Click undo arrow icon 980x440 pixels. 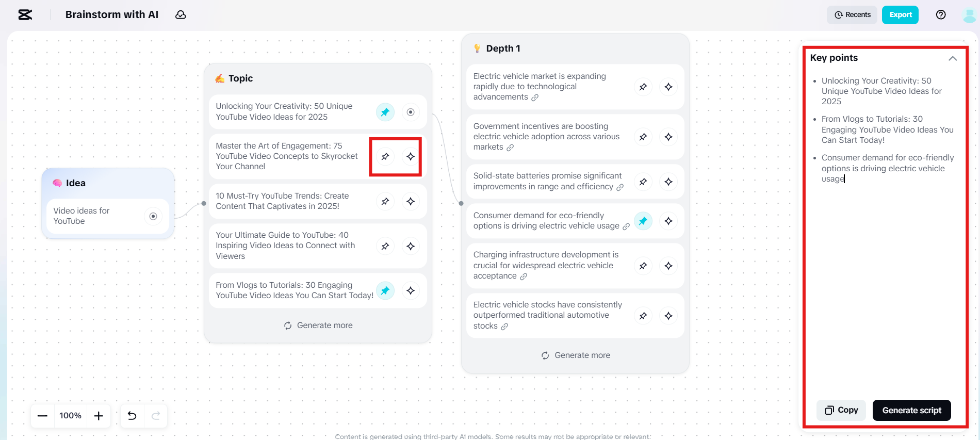132,416
